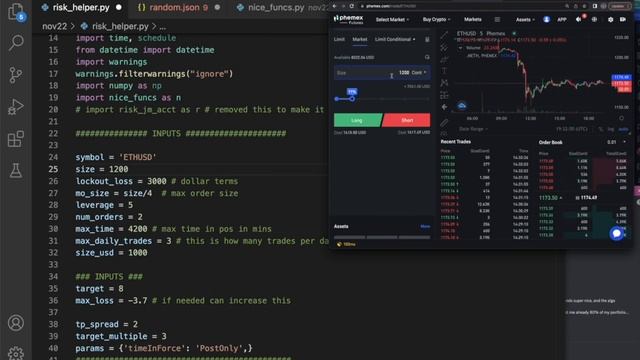Open the Testing beaker icon
Screen dimensions: 640x360
pos(16,170)
